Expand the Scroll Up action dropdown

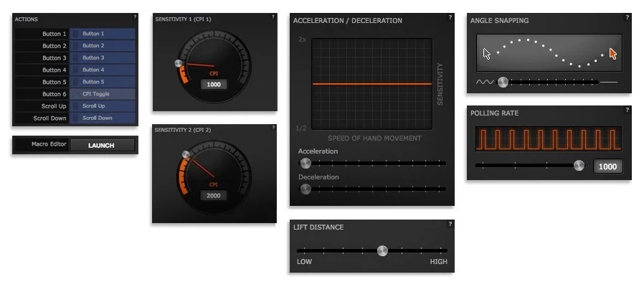[x=103, y=105]
